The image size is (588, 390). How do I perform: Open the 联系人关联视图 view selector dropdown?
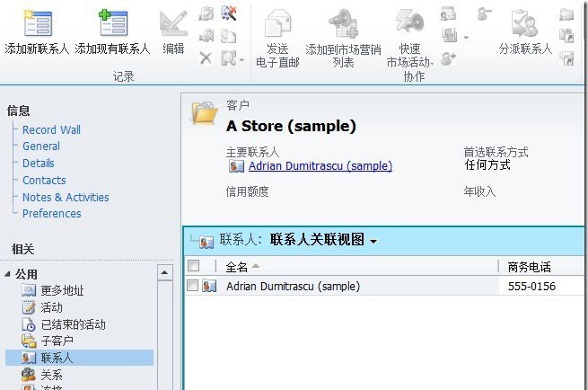[x=373, y=242]
